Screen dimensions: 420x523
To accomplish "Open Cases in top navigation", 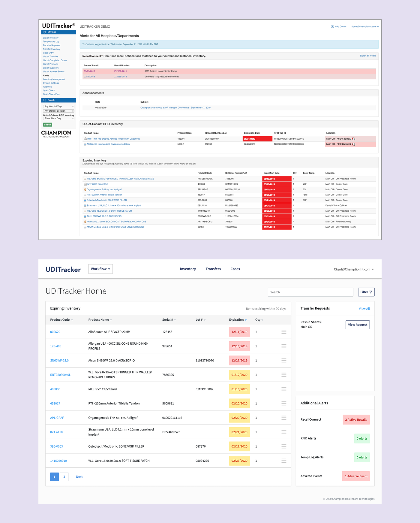I will pyautogui.click(x=235, y=269).
